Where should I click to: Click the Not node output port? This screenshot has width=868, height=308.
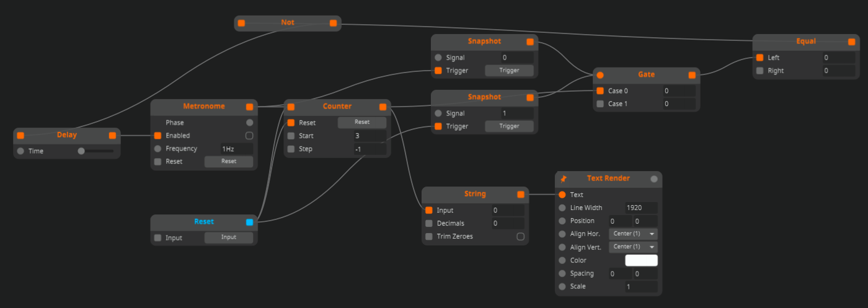tap(334, 23)
